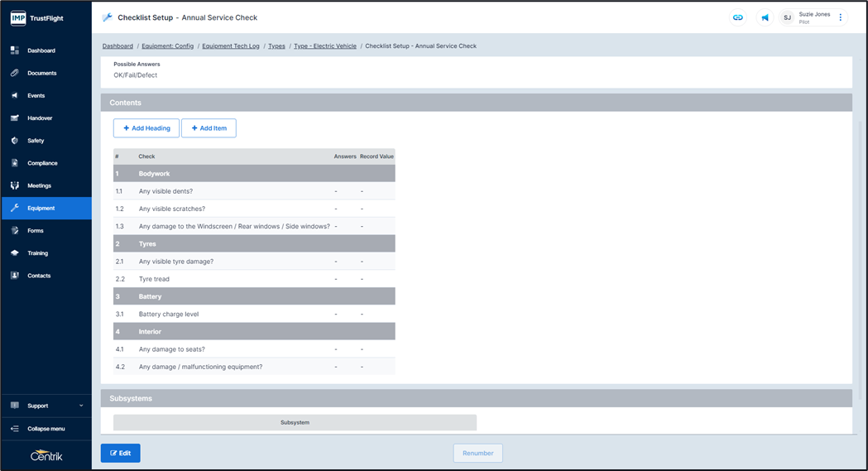Follow the Equipment Tech Log breadcrumb link
The width and height of the screenshot is (868, 471).
pyautogui.click(x=231, y=46)
